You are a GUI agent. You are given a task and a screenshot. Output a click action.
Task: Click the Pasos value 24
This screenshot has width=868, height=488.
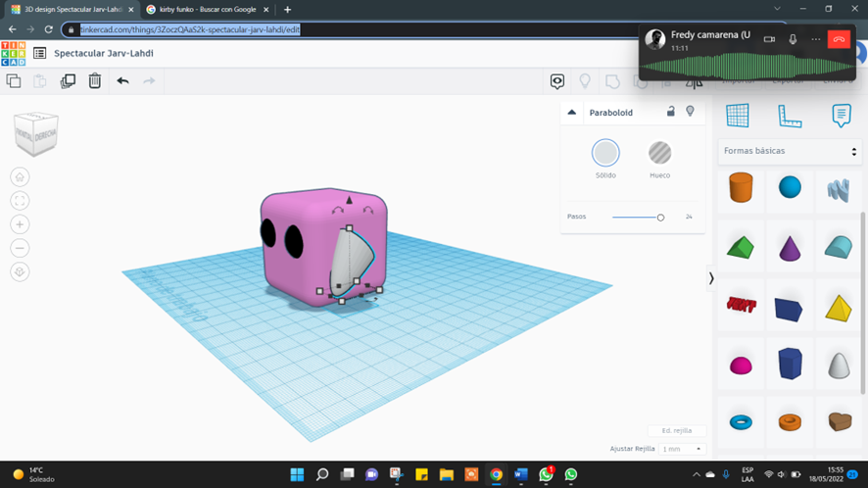689,217
